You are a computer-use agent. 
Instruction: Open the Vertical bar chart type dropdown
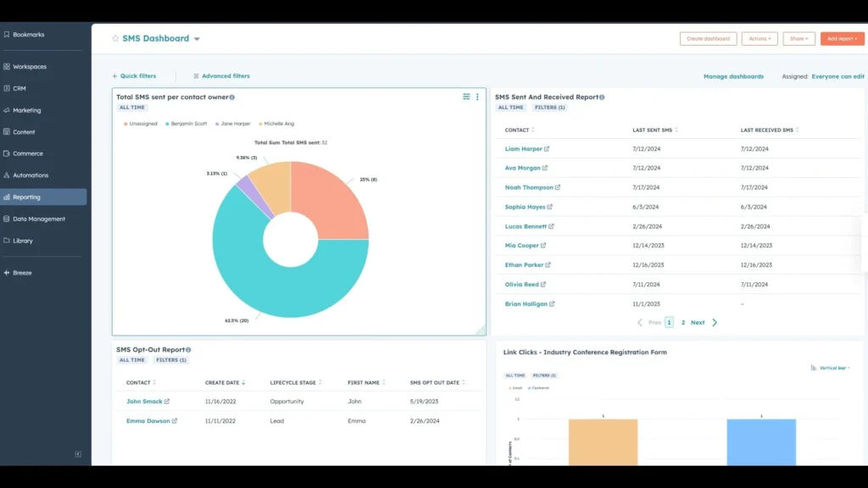tap(831, 368)
